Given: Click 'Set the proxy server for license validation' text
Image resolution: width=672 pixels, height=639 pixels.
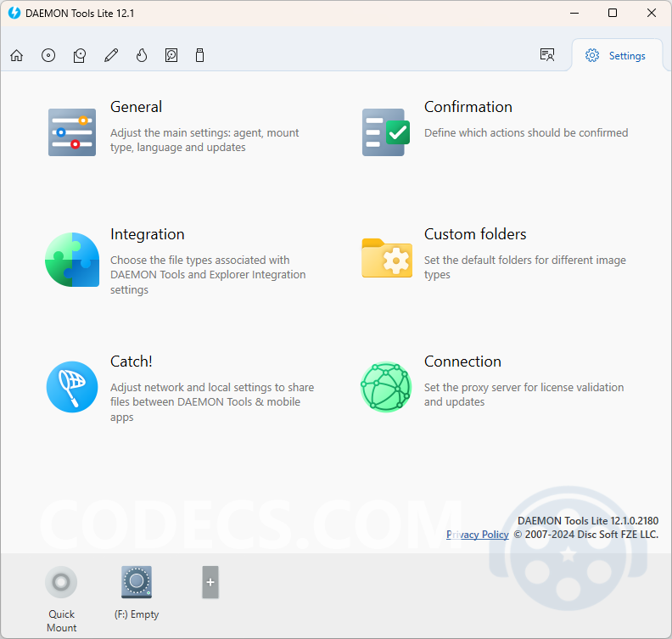Looking at the screenshot, I should (524, 388).
